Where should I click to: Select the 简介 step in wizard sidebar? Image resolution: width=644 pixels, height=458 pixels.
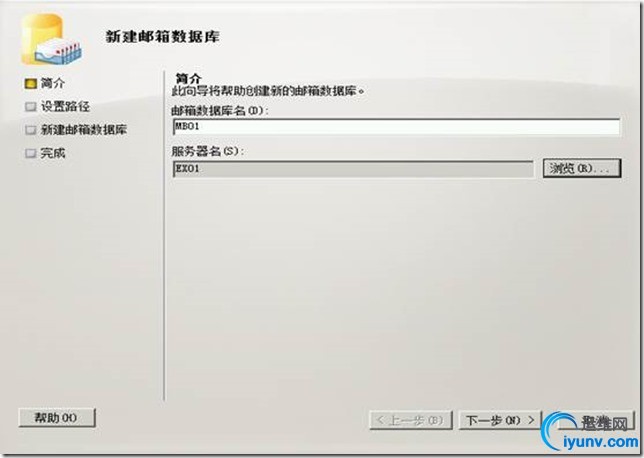[53, 83]
